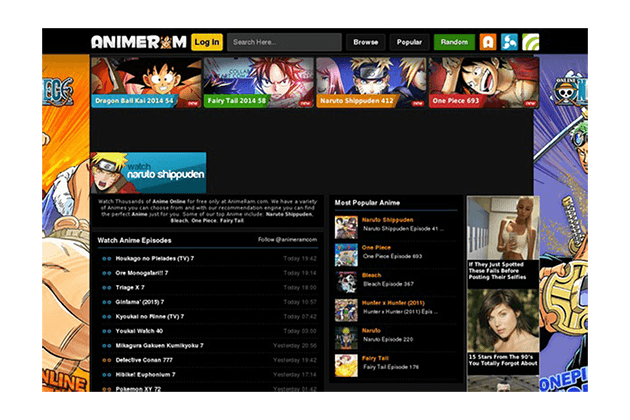Open Houkago no Pleiades (TV) 7

[155, 258]
